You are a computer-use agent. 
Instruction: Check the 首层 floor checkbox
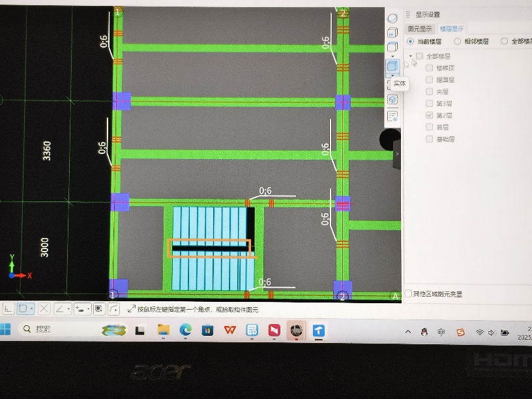429,127
